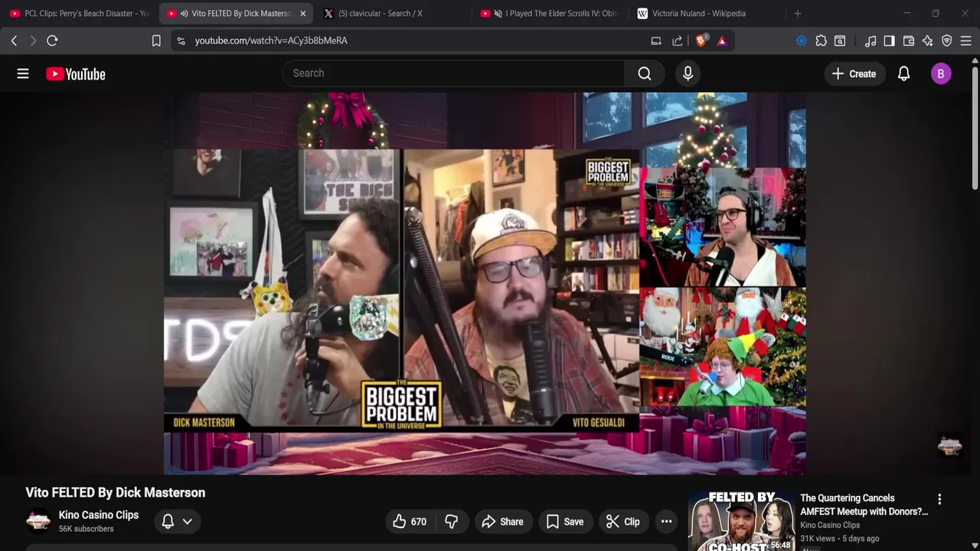Open the YouTube guide hamburger menu

pos(23,73)
